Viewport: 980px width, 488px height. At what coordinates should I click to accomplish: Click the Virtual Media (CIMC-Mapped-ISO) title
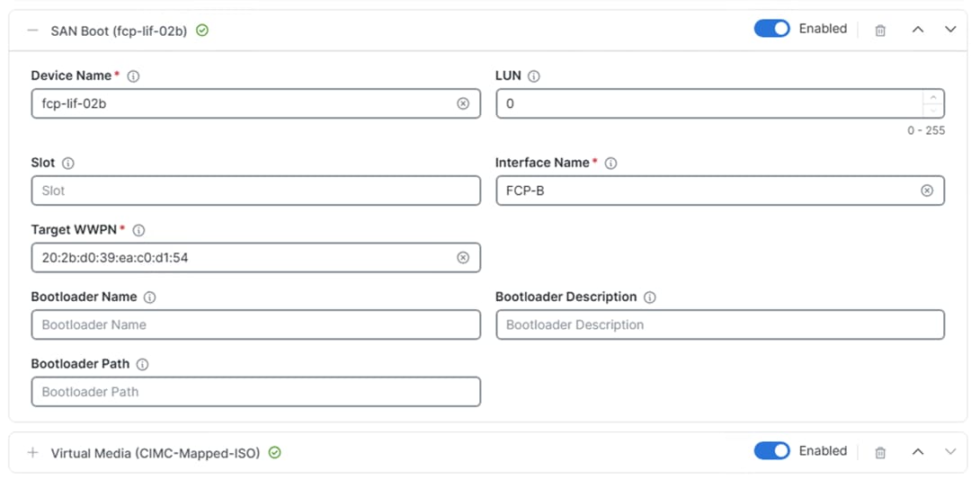[155, 453]
